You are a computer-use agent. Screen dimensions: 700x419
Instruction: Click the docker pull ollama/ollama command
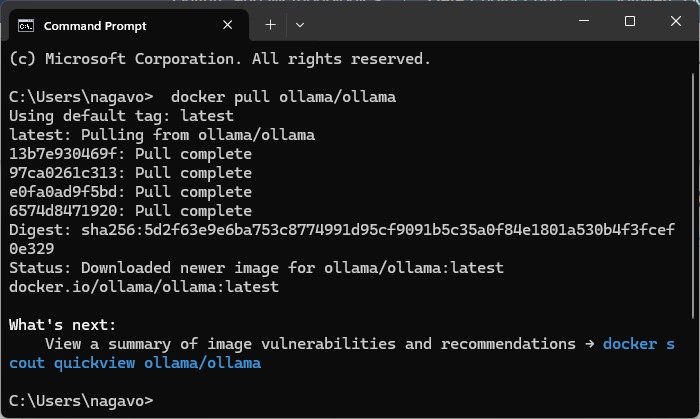pyautogui.click(x=283, y=97)
